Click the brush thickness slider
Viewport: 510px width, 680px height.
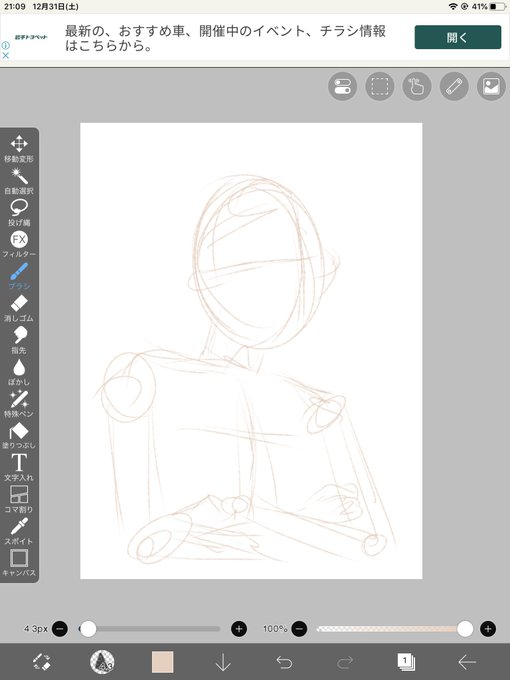pos(150,628)
